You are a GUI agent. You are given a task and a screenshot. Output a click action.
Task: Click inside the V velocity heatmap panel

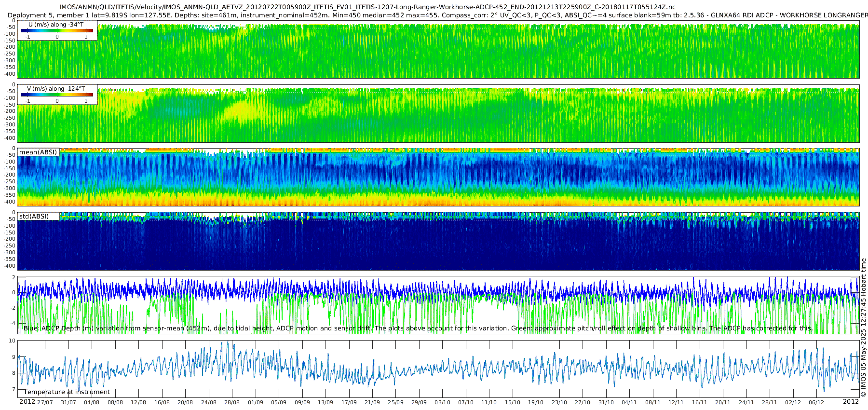(438, 113)
